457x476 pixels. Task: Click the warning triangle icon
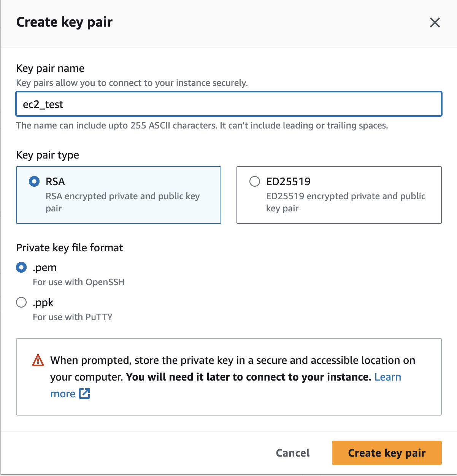point(38,360)
